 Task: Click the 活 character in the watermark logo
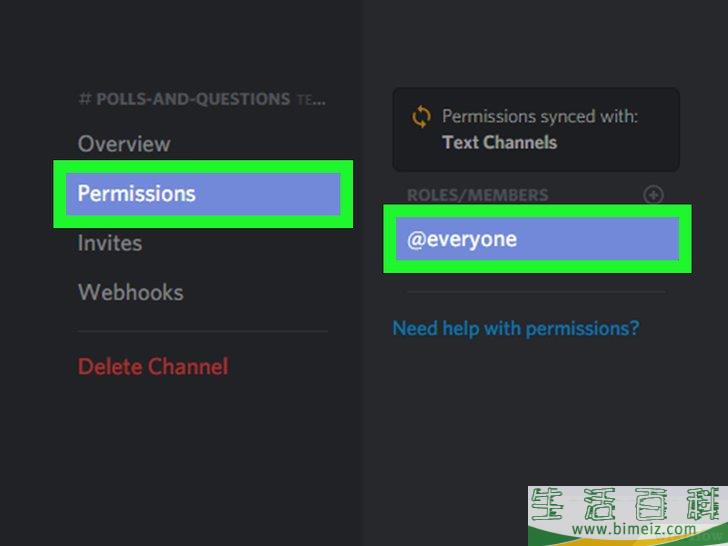click(x=599, y=504)
